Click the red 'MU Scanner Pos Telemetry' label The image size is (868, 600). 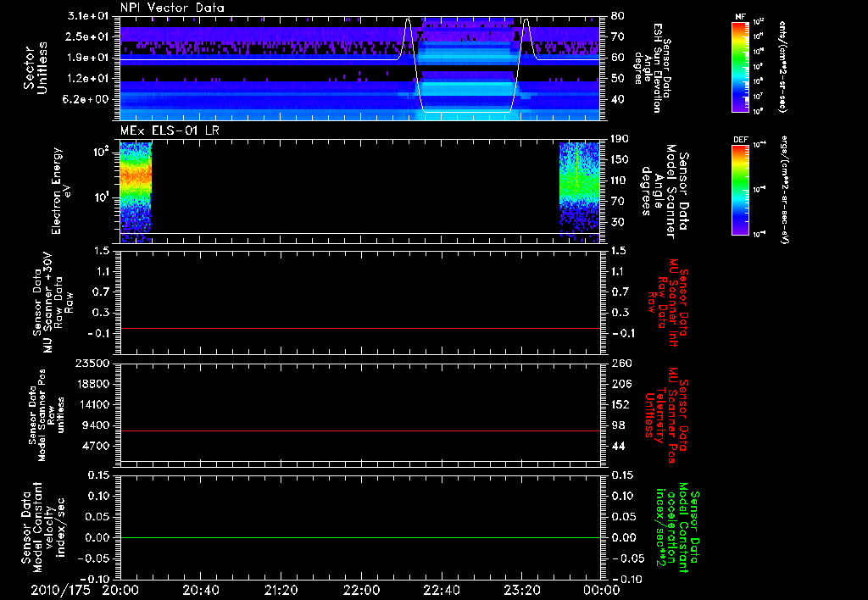tap(667, 414)
